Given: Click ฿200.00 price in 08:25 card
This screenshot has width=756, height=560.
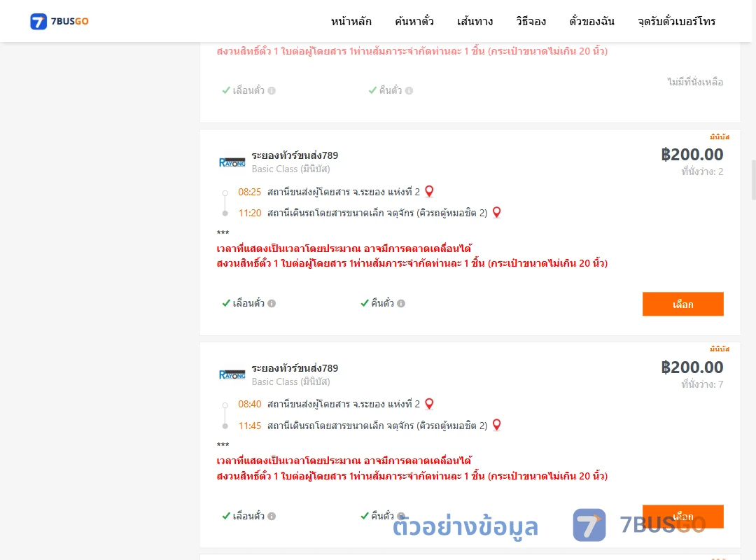Looking at the screenshot, I should point(692,154).
